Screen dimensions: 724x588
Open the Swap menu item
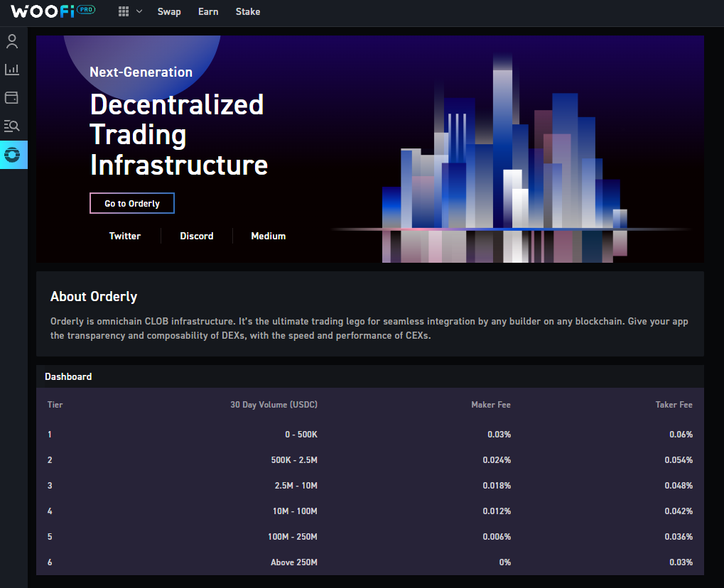[169, 11]
